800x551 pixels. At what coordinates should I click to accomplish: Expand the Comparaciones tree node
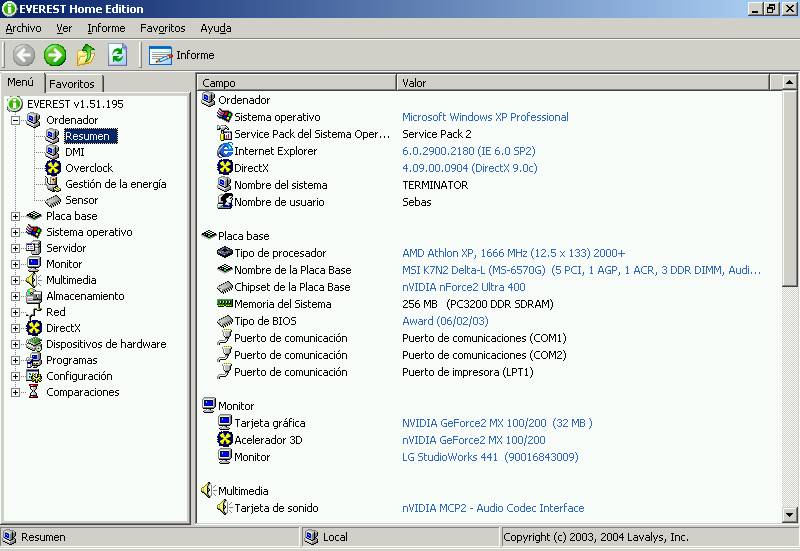[x=15, y=392]
